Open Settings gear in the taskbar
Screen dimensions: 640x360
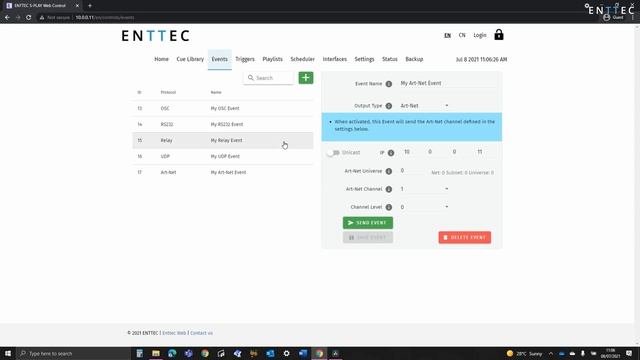(x=287, y=353)
